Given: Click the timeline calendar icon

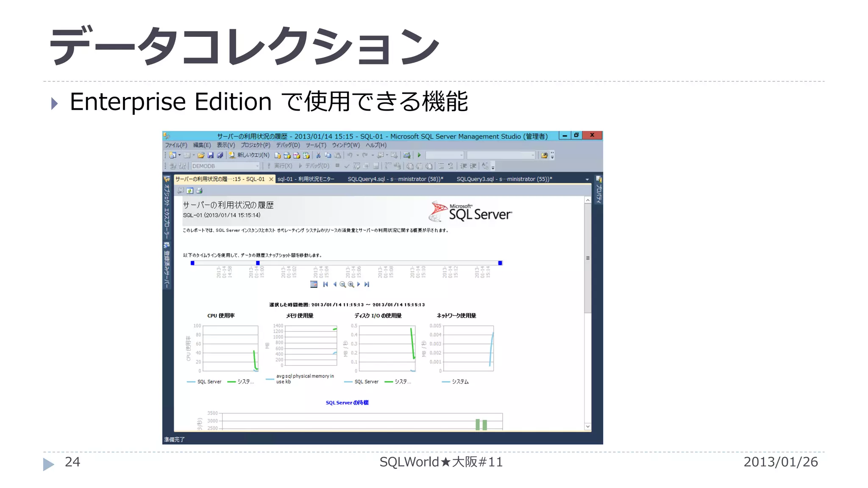Looking at the screenshot, I should pos(314,284).
